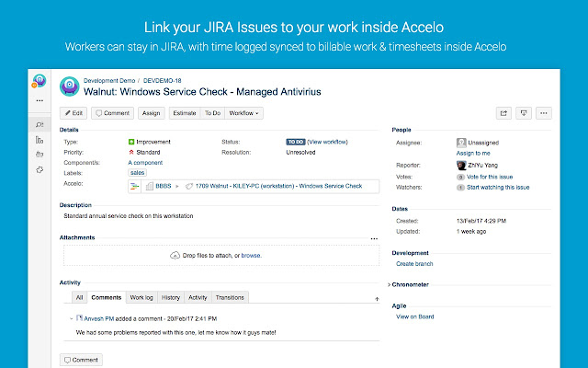Click View on Board link
588x368 pixels.
[x=414, y=316]
